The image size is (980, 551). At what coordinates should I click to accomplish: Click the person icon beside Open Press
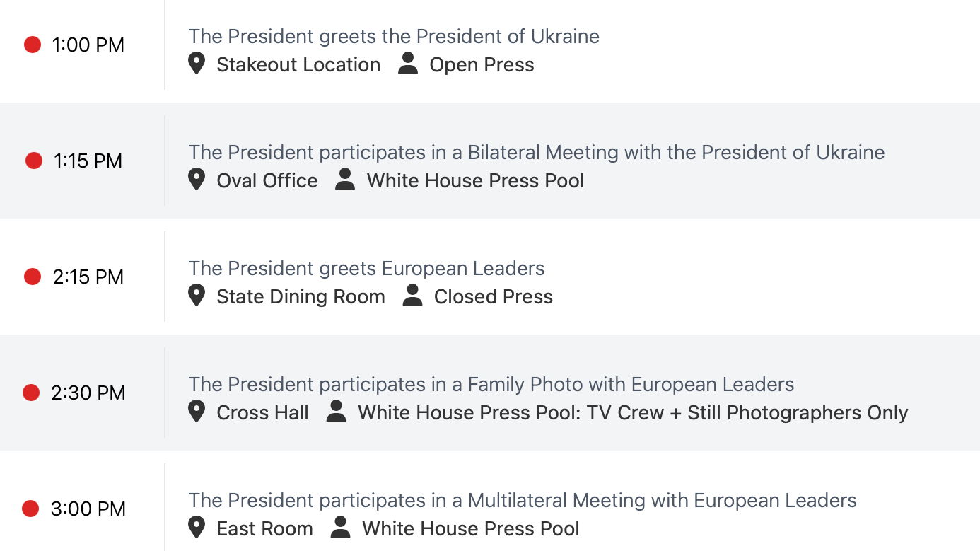(x=408, y=64)
